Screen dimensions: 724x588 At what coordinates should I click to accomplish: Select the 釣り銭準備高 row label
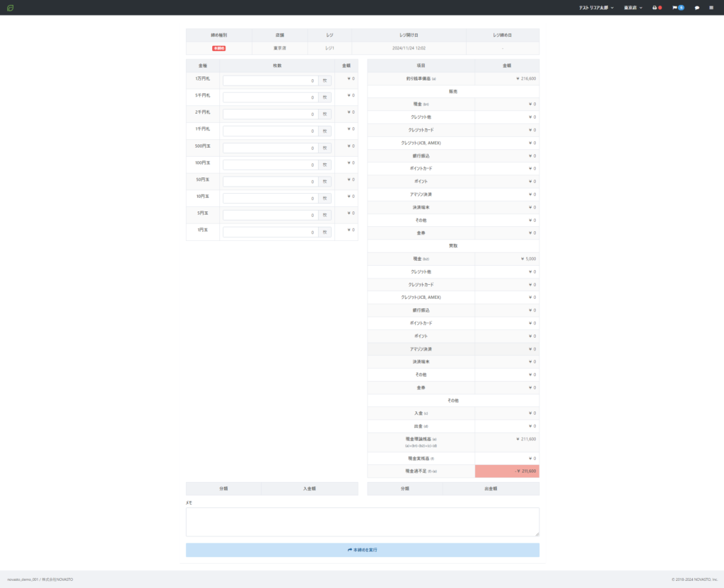tap(421, 79)
